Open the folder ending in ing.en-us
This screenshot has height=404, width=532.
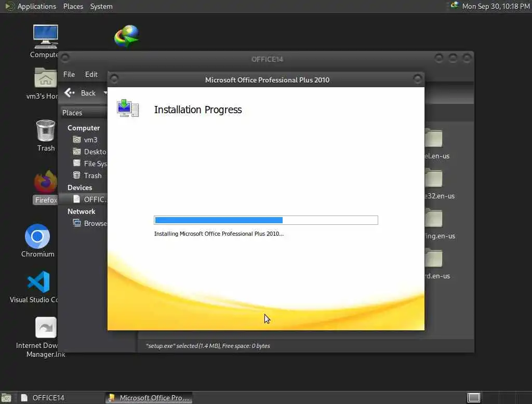(x=433, y=218)
